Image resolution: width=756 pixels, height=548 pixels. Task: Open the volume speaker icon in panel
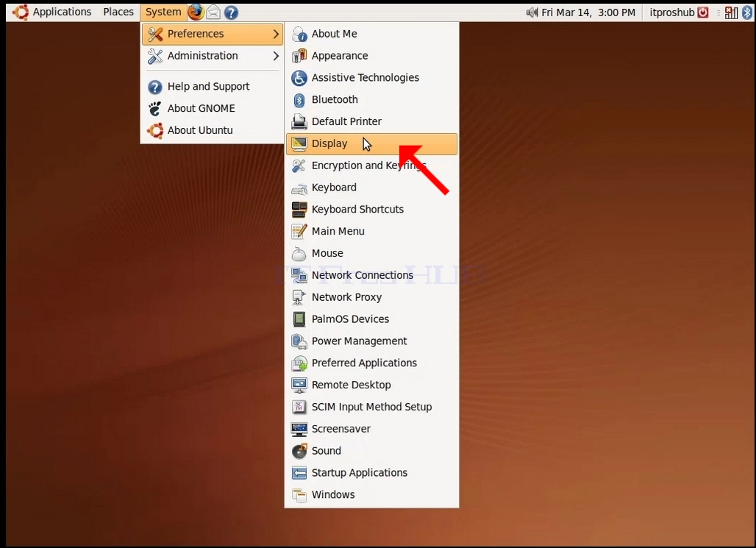531,12
